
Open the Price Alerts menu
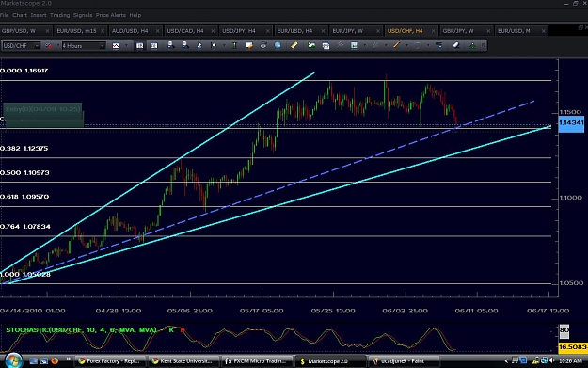pyautogui.click(x=111, y=15)
